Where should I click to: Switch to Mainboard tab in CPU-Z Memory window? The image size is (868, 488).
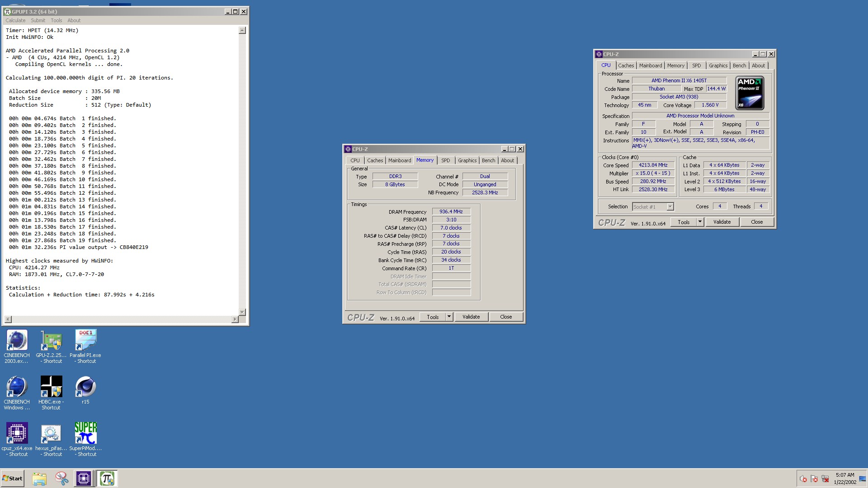tap(400, 160)
